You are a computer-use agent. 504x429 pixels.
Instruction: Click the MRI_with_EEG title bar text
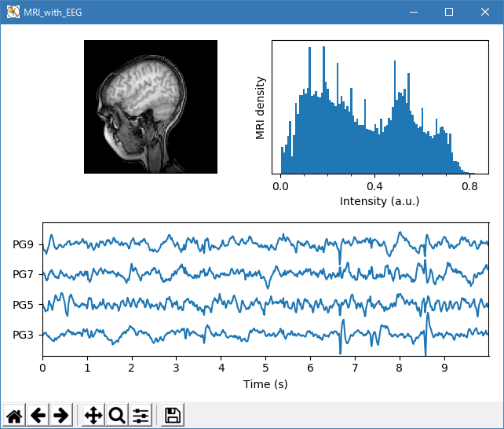click(53, 13)
